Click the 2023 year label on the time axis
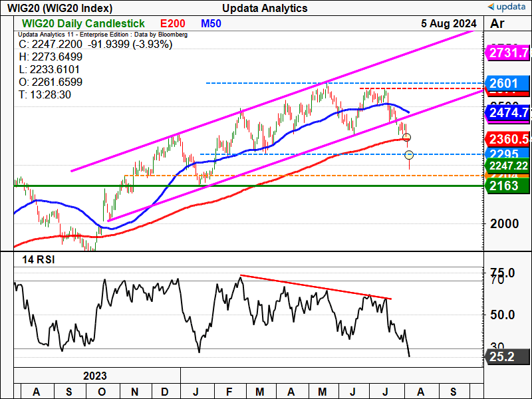This screenshot has height=399, width=532. 95,376
